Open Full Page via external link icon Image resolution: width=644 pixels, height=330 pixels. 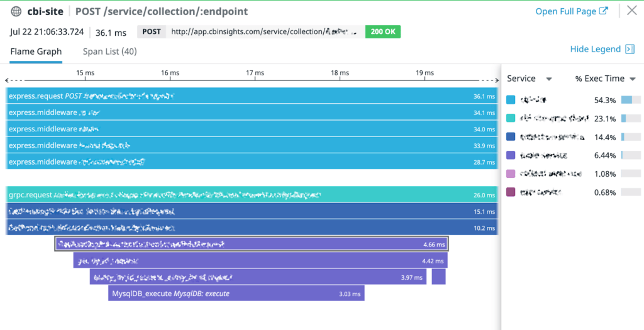pyautogui.click(x=603, y=11)
